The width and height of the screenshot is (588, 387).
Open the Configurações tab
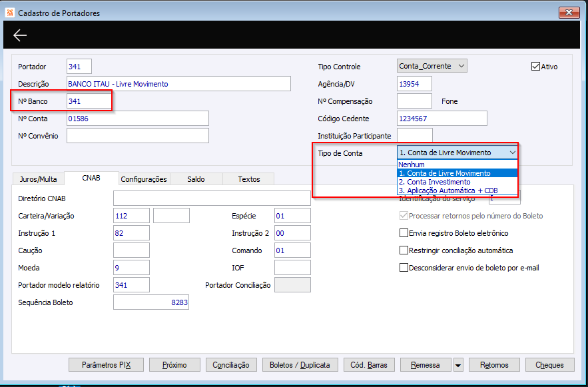tap(144, 179)
